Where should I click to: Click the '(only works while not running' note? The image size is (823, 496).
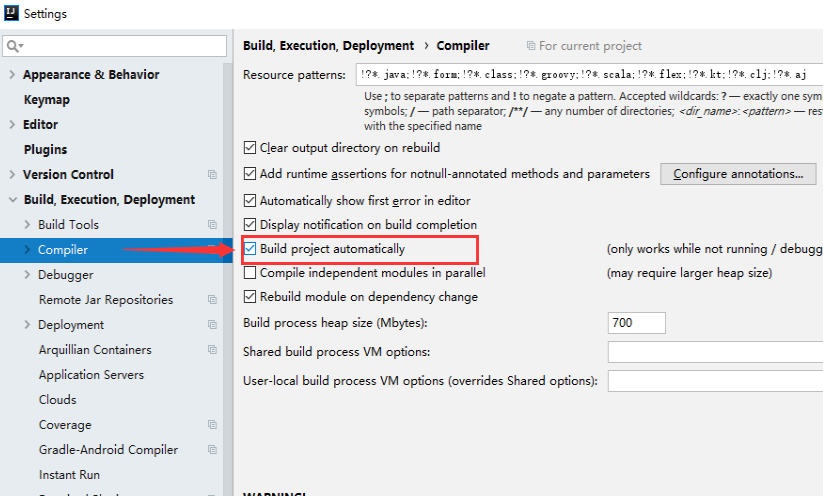pos(714,249)
